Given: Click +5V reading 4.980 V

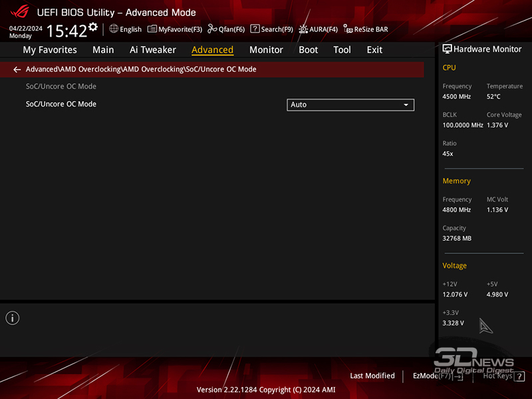Looking at the screenshot, I should pos(497,295).
